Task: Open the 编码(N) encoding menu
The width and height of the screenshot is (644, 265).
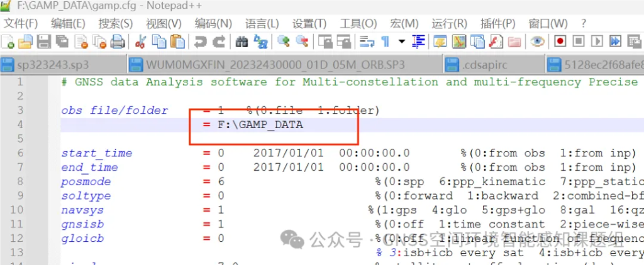Action: [x=213, y=23]
